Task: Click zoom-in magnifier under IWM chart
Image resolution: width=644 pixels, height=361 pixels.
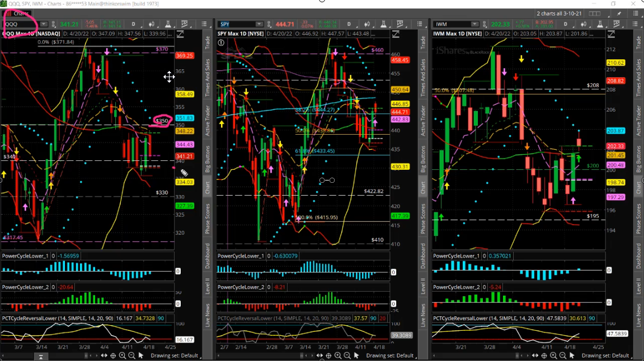Action: click(554, 355)
